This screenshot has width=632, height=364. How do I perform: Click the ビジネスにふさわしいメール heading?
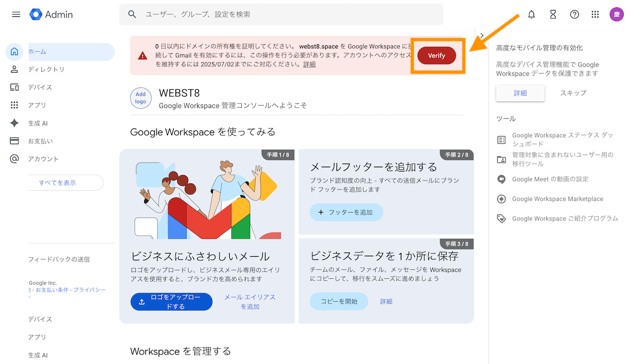point(200,256)
